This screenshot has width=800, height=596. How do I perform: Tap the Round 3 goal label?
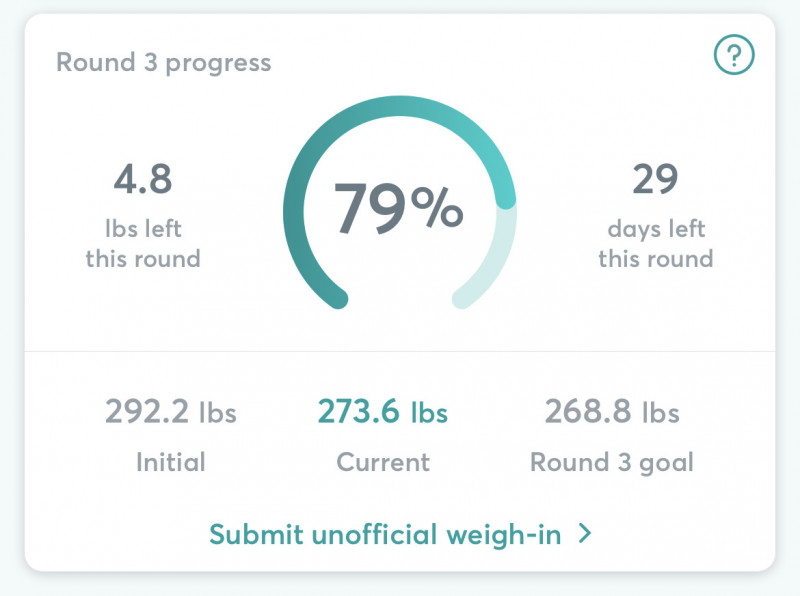point(612,463)
